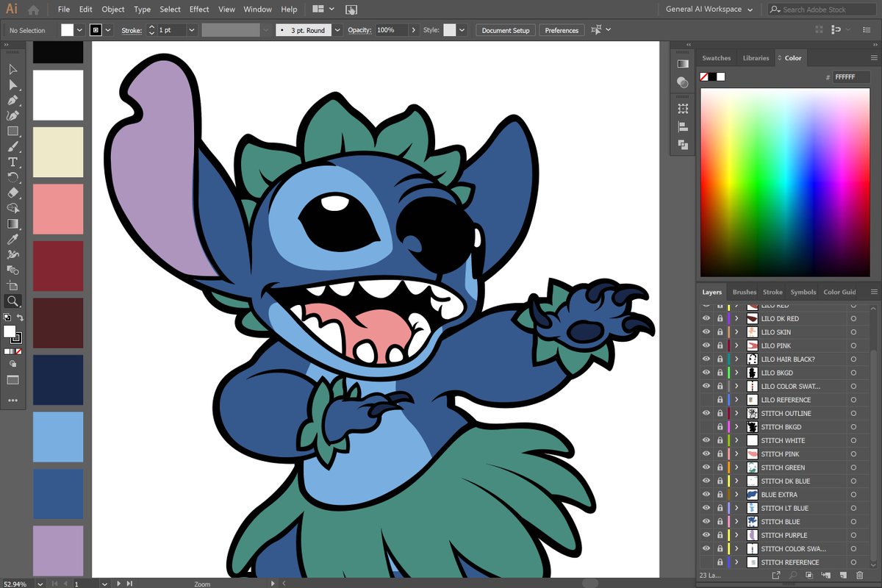Viewport: 882px width, 588px height.
Task: Select the Gradient tool
Action: 12,223
